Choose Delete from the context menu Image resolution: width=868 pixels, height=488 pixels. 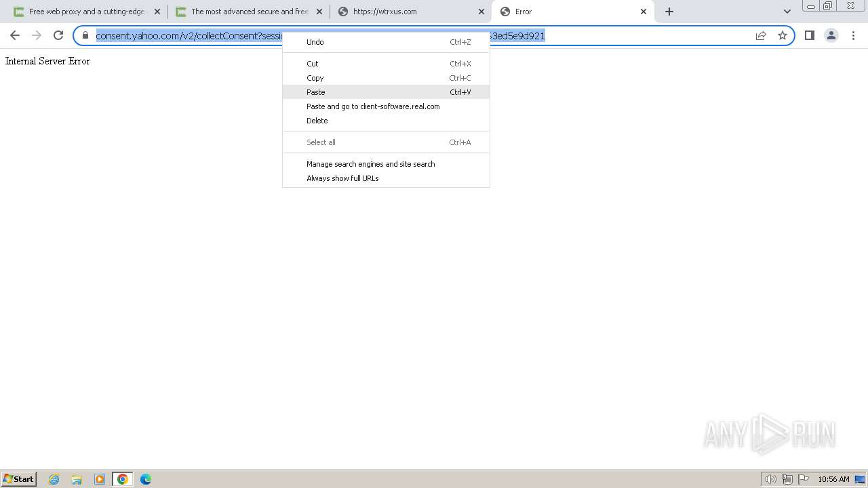pos(386,121)
